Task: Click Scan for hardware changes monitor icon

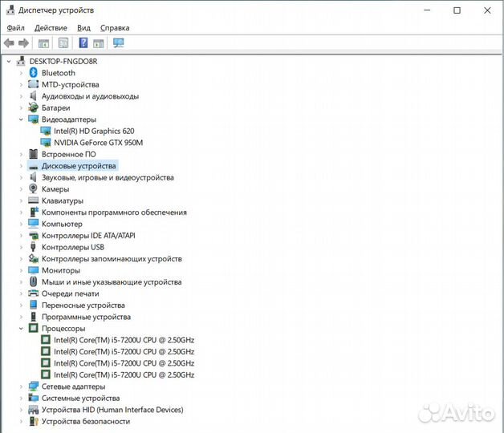Action: click(118, 42)
